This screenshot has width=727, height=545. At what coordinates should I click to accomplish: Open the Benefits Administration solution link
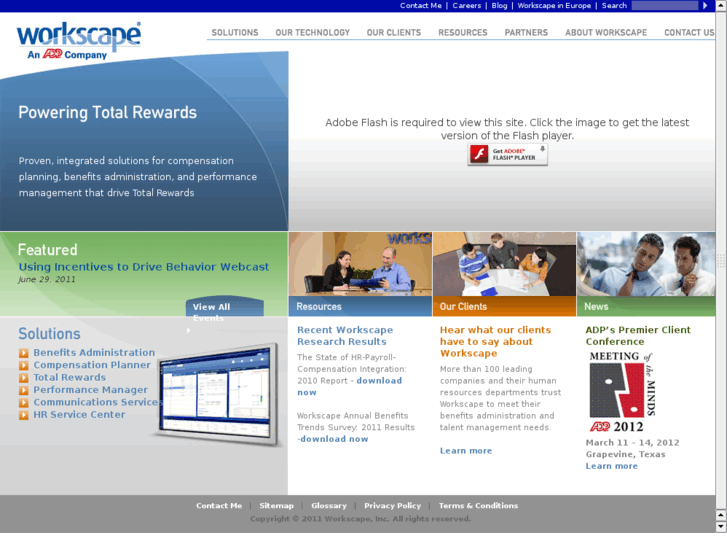pos(94,353)
